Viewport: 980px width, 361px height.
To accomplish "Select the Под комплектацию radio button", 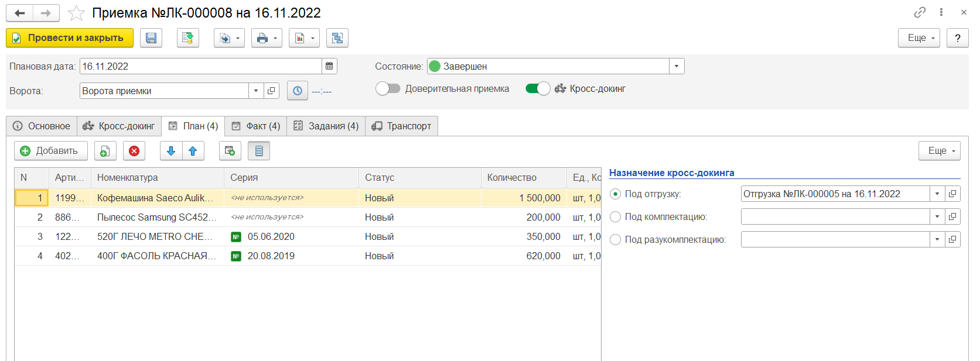I will click(615, 217).
